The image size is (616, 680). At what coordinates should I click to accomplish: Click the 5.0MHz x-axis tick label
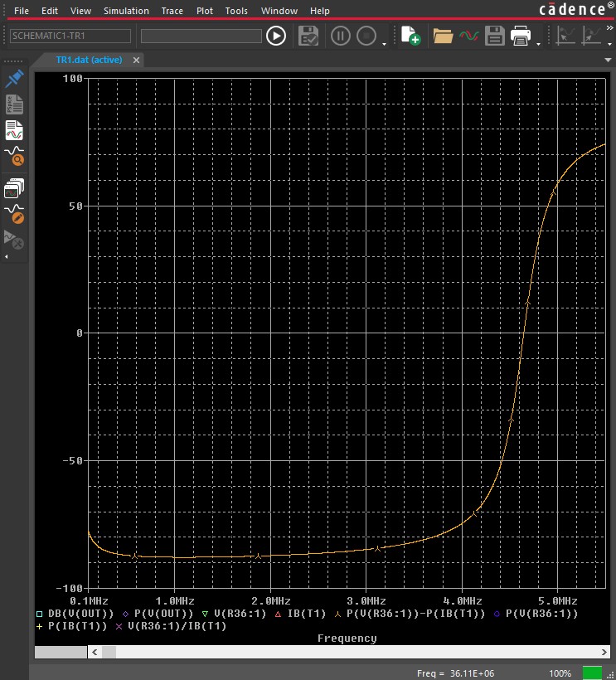[558, 601]
